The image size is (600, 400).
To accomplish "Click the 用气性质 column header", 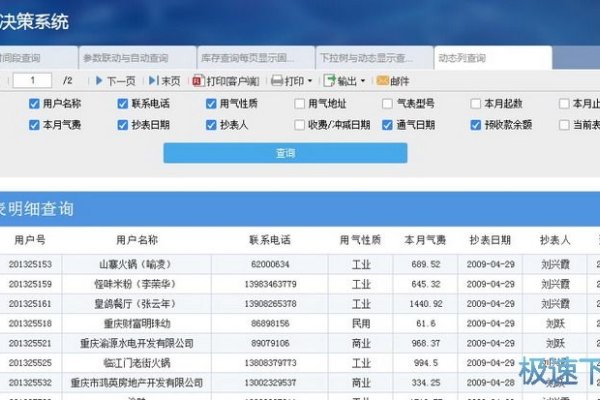I will point(360,240).
